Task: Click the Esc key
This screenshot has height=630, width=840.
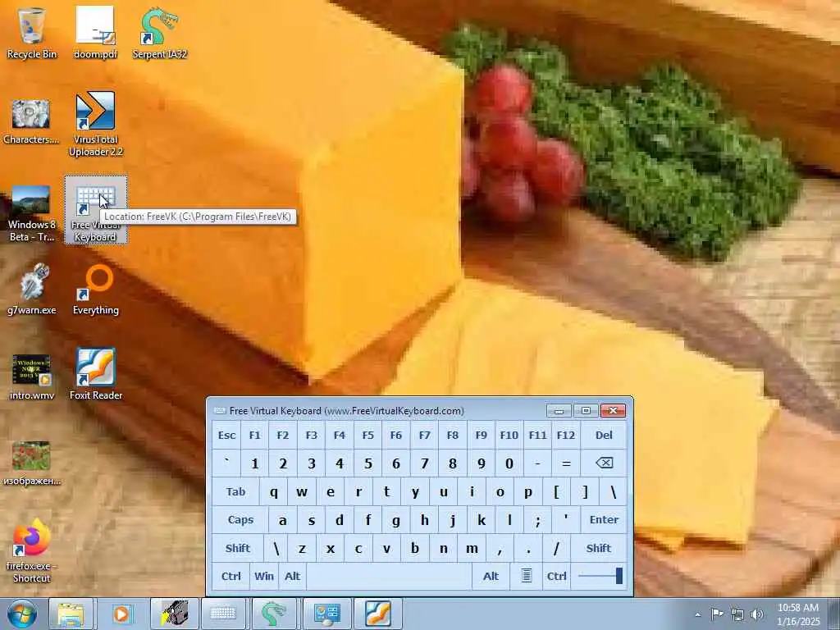Action: click(x=226, y=435)
